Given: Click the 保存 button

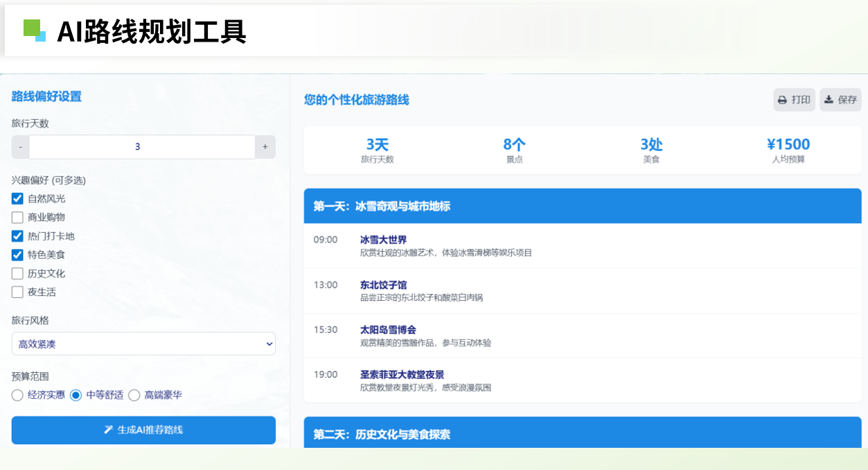Looking at the screenshot, I should click(840, 99).
